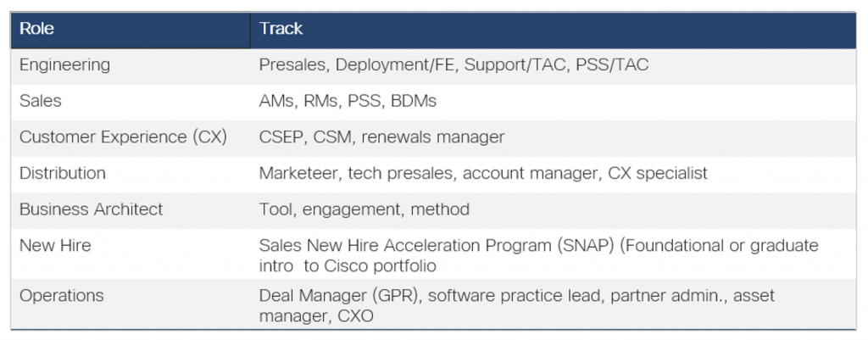Click the New Hire role cell
The height and width of the screenshot is (340, 868).
(55, 246)
